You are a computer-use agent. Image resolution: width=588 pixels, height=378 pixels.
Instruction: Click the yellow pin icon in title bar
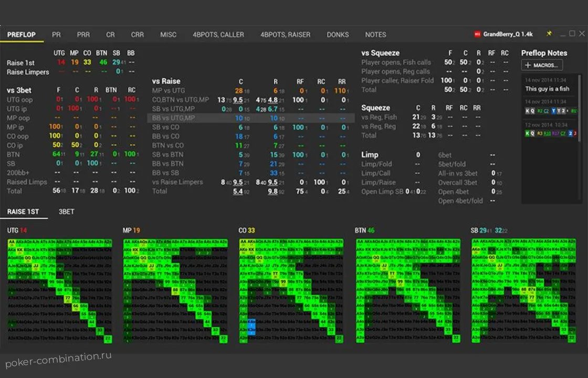pyautogui.click(x=549, y=34)
